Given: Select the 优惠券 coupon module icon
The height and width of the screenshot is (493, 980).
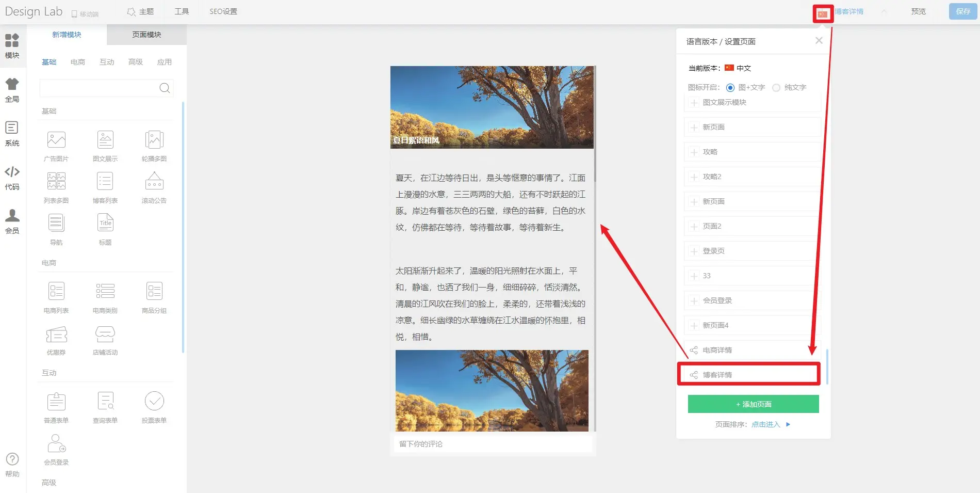Looking at the screenshot, I should 56,335.
